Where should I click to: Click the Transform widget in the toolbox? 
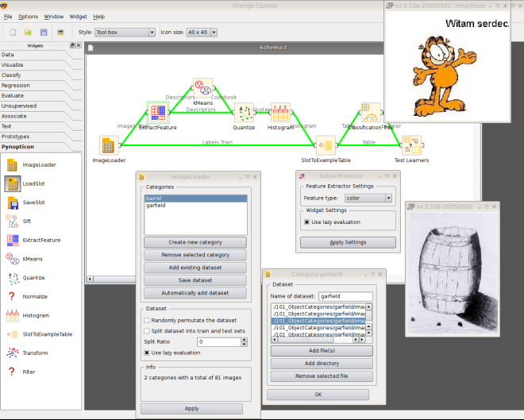(13, 353)
